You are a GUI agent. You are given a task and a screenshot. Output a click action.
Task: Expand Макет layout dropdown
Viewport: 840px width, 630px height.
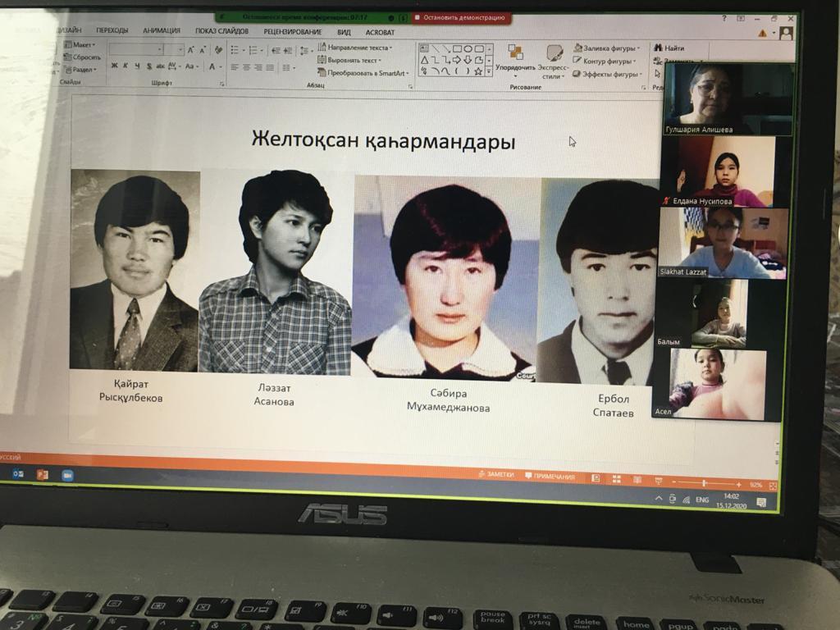pos(80,44)
